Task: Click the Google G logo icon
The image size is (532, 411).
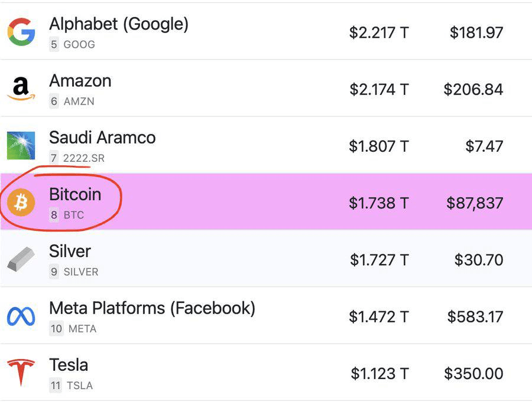Action: point(21,32)
